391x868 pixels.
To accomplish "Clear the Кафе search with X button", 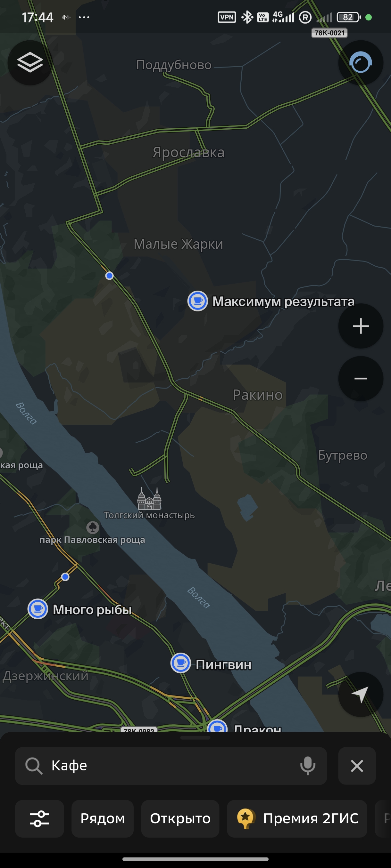I will 357,766.
